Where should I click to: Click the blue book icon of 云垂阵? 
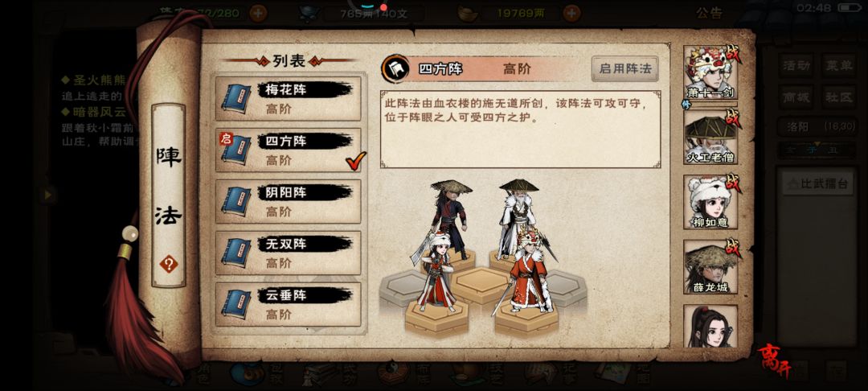point(237,305)
